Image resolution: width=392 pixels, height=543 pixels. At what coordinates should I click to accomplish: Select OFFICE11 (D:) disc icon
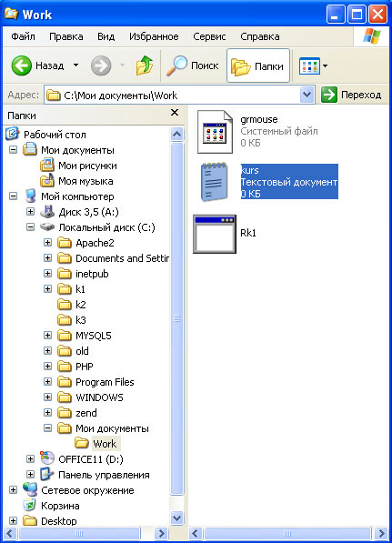coord(47,458)
